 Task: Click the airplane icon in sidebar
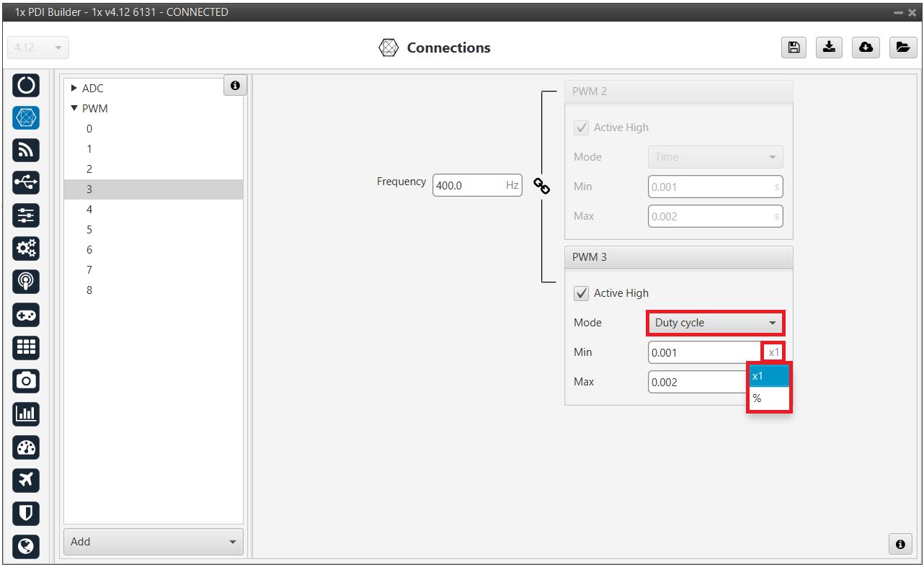click(26, 480)
